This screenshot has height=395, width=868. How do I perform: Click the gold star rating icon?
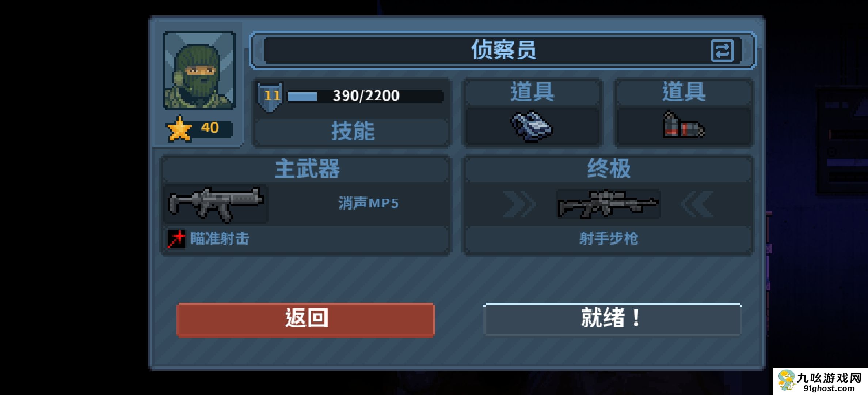click(179, 129)
